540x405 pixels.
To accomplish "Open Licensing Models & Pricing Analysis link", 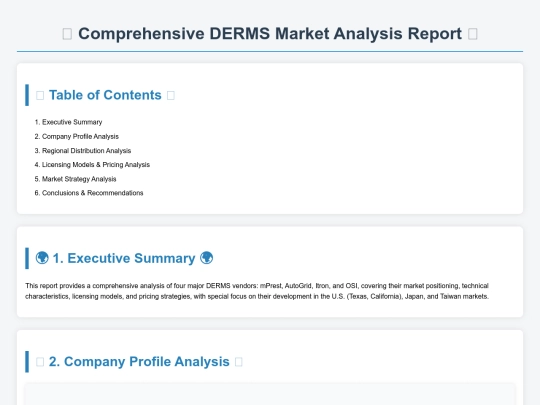I will click(x=96, y=165).
